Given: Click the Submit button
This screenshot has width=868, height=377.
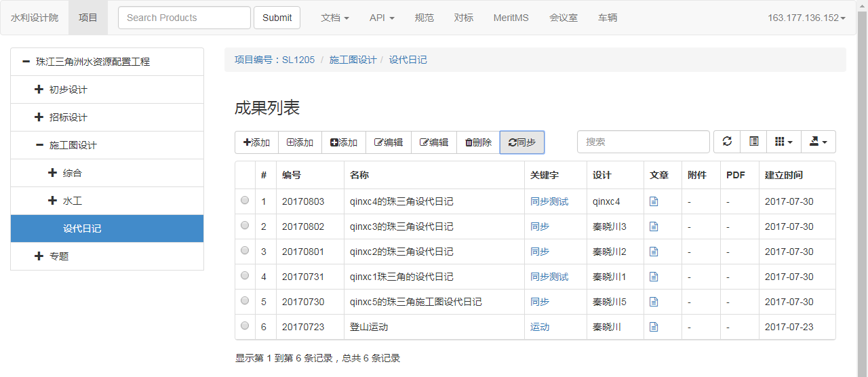Looking at the screenshot, I should (277, 18).
